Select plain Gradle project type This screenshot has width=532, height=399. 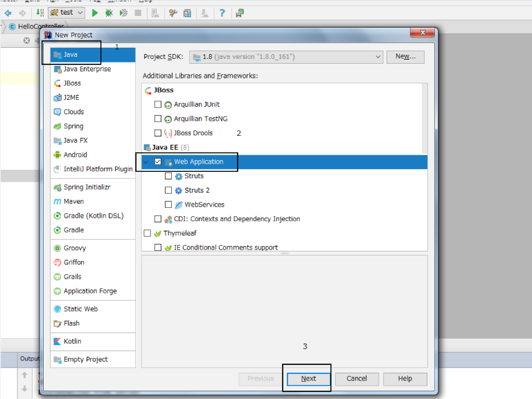(93, 230)
